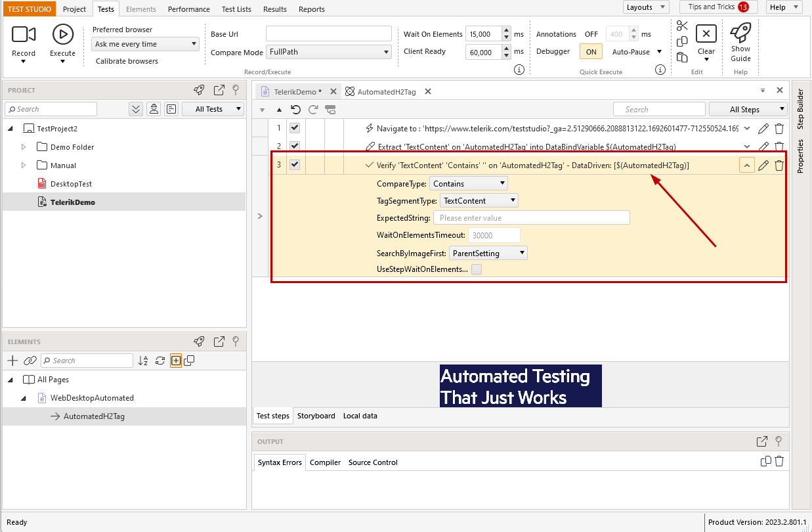812x532 pixels.
Task: Open SearchByImageFirst ParentSetting dropdown
Action: [x=488, y=253]
